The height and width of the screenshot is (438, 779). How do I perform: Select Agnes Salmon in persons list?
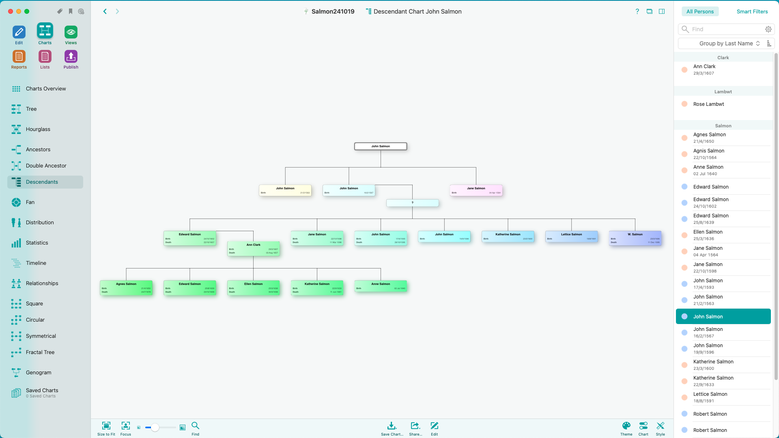[x=723, y=138]
